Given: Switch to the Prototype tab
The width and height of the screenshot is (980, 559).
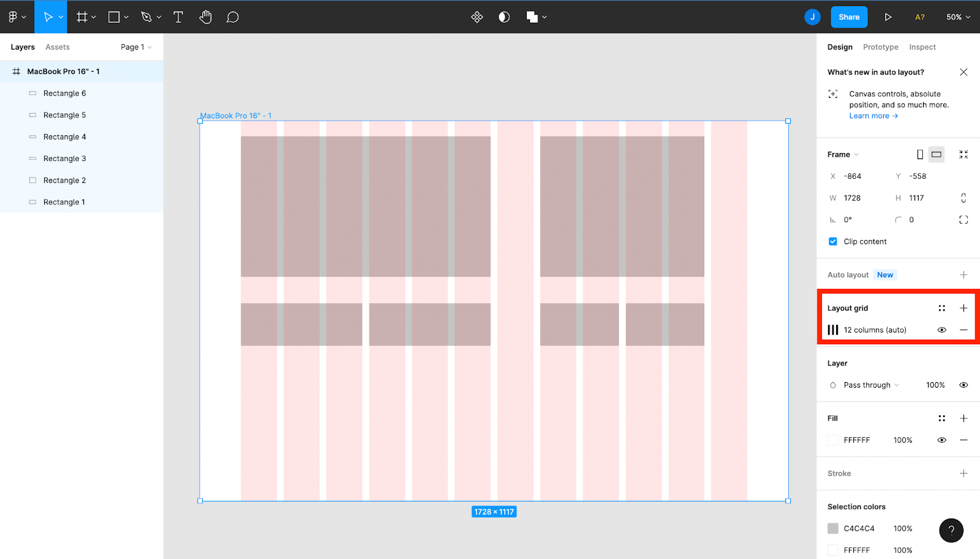Looking at the screenshot, I should [880, 47].
